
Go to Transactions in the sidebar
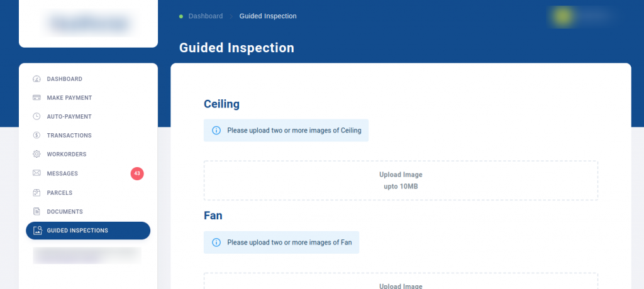(x=69, y=136)
